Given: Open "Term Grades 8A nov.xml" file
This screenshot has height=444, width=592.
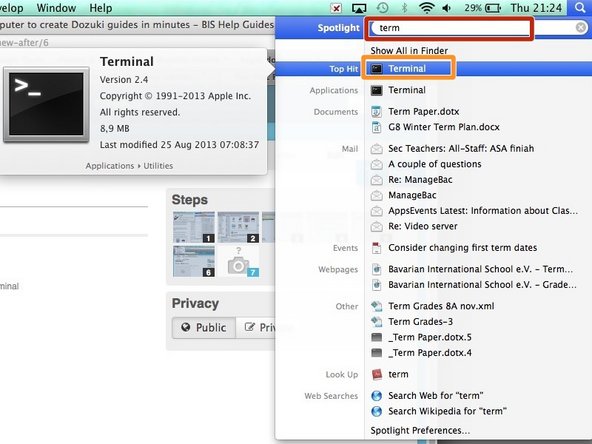Looking at the screenshot, I should point(432,306).
